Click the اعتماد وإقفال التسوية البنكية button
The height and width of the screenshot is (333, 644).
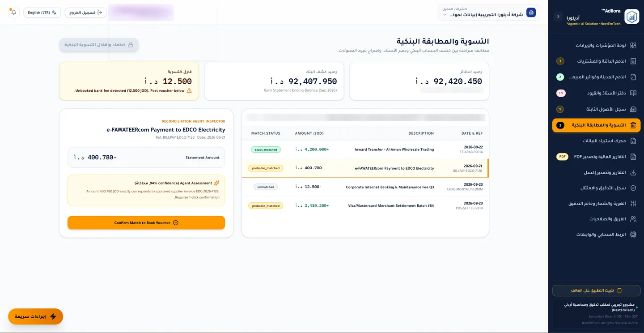coord(99,45)
